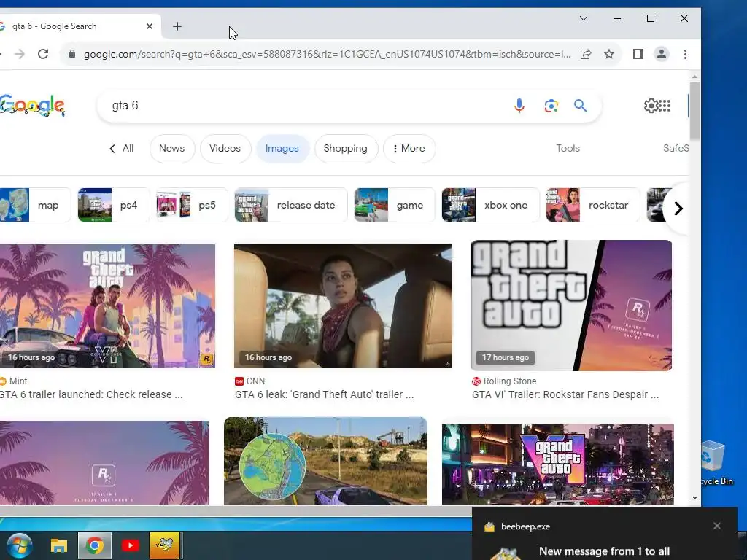Open 'GTA 6 leak: Grand Theft Auto trailer' link
The image size is (747, 560).
324,394
